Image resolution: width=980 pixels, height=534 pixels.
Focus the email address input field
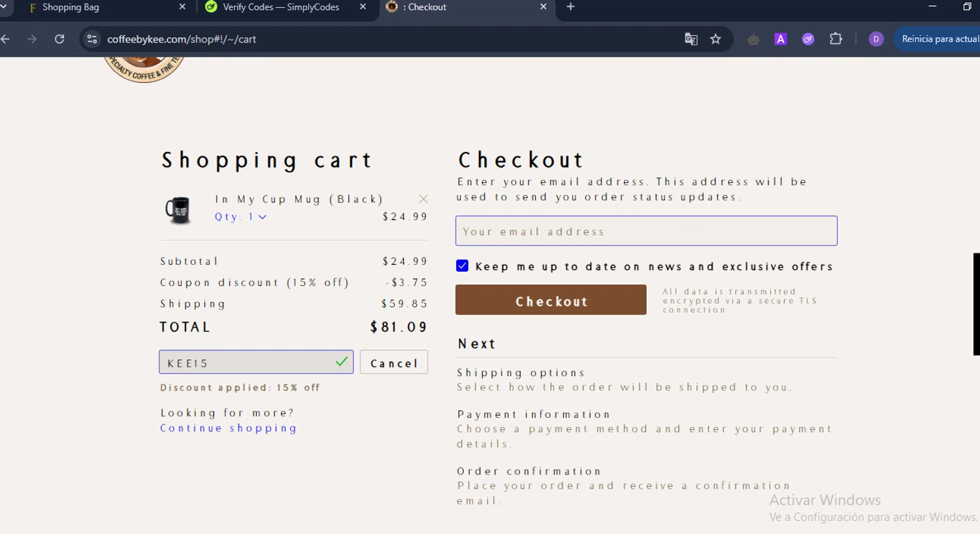(x=646, y=231)
